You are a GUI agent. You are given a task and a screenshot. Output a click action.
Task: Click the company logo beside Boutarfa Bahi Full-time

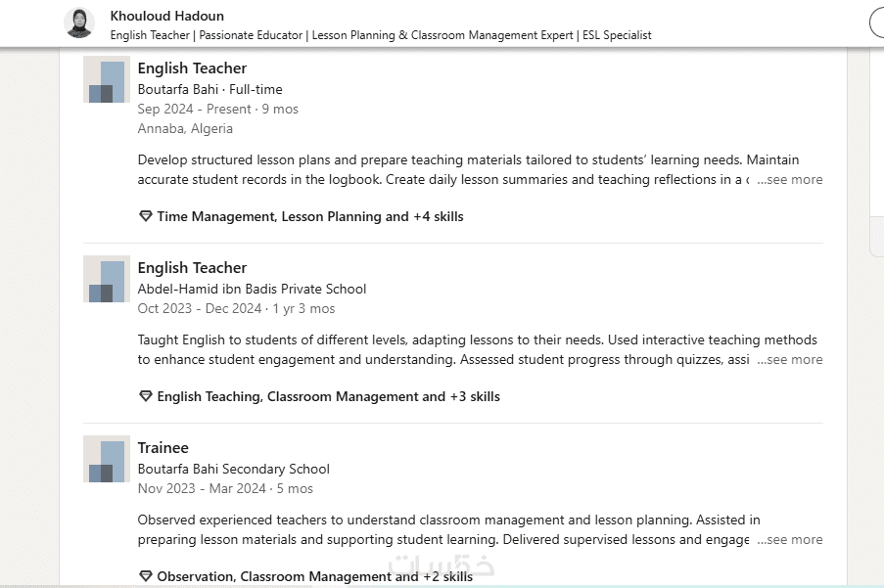pyautogui.click(x=106, y=80)
